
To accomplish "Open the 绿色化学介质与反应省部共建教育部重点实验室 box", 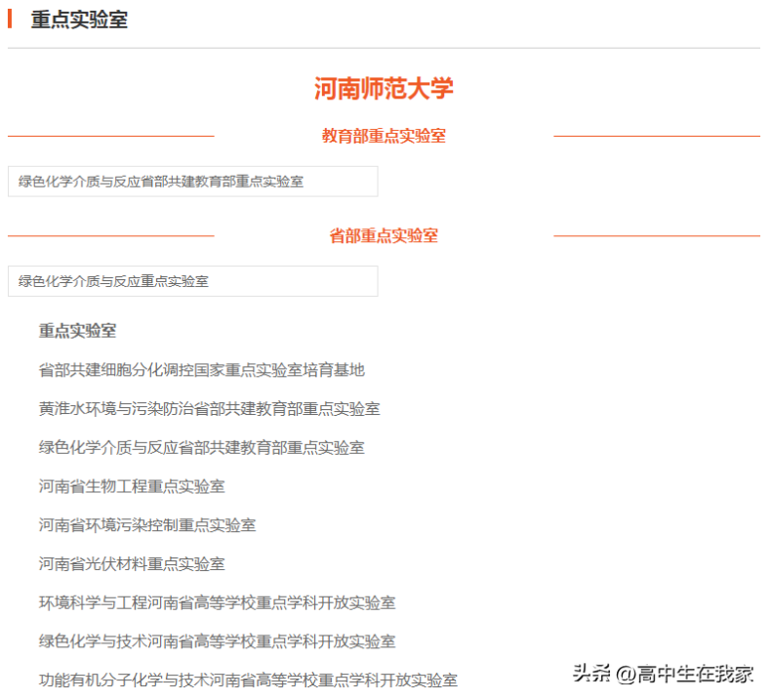I will [x=193, y=182].
